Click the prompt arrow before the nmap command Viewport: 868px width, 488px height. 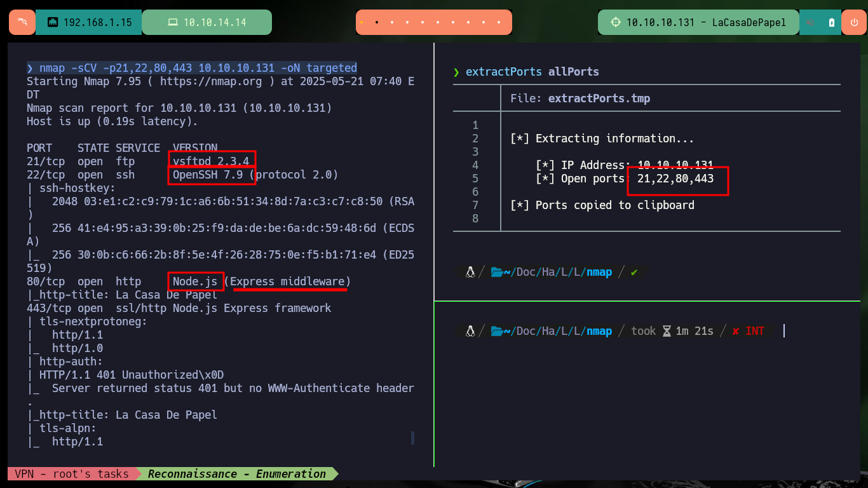[30, 68]
